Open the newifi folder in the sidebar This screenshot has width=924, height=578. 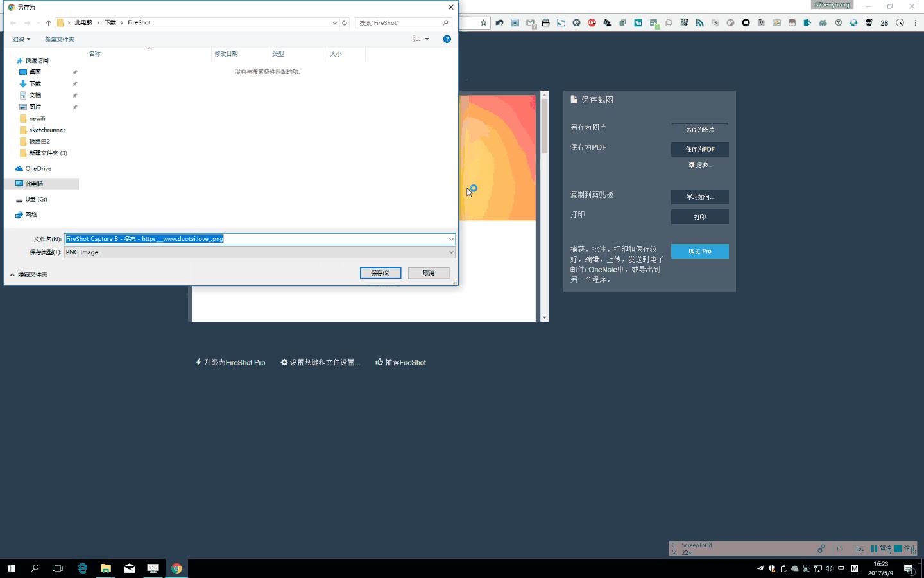37,118
